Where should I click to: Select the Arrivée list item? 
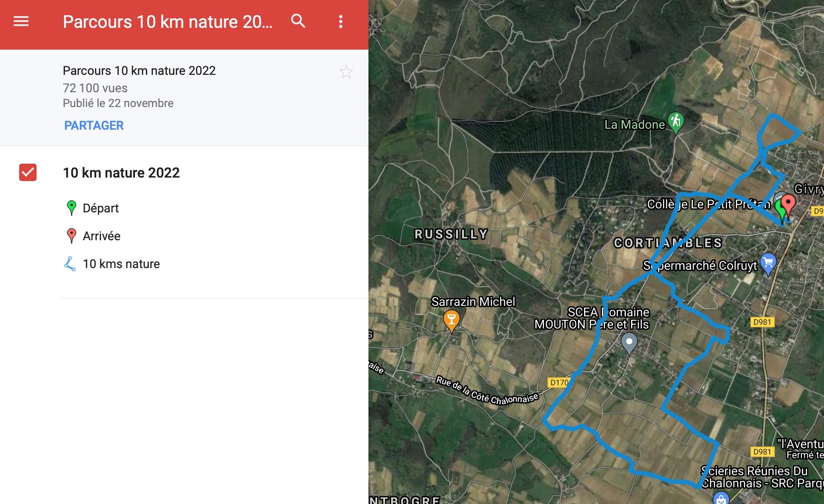[x=101, y=236]
